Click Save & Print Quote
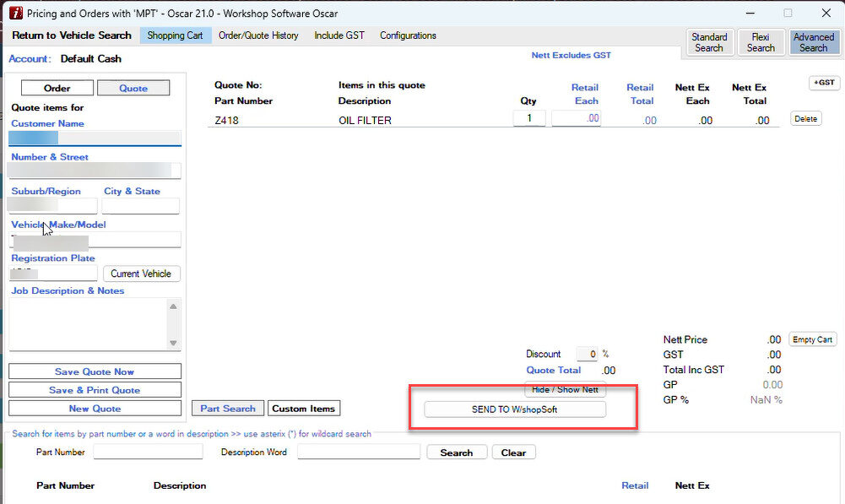 95,390
